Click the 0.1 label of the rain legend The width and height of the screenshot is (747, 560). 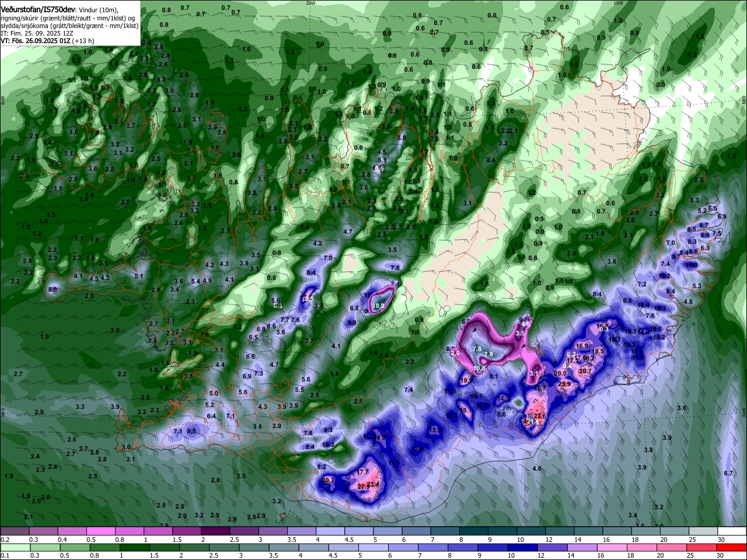[5, 556]
